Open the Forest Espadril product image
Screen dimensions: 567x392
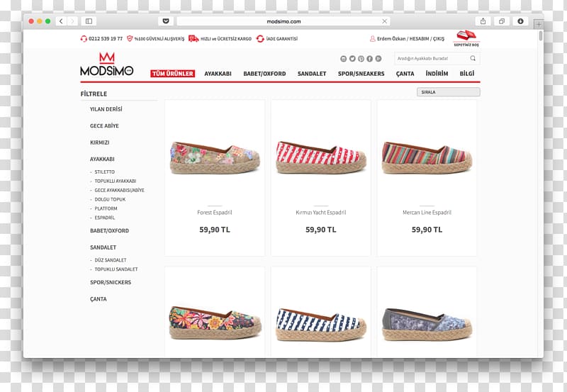point(215,157)
